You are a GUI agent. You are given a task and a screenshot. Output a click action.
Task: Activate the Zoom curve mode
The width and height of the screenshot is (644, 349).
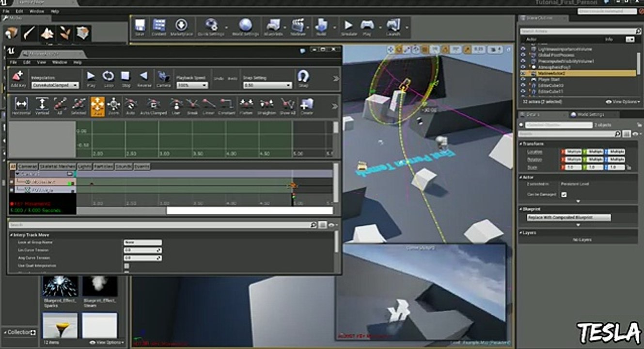(x=113, y=106)
